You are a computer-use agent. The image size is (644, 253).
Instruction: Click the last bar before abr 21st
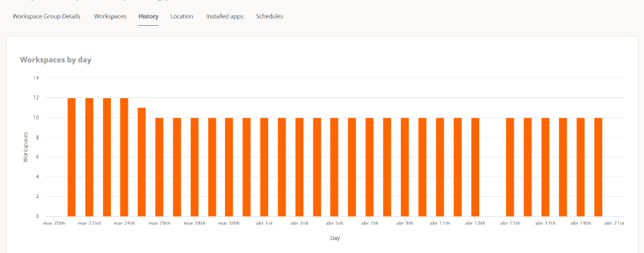[598, 167]
